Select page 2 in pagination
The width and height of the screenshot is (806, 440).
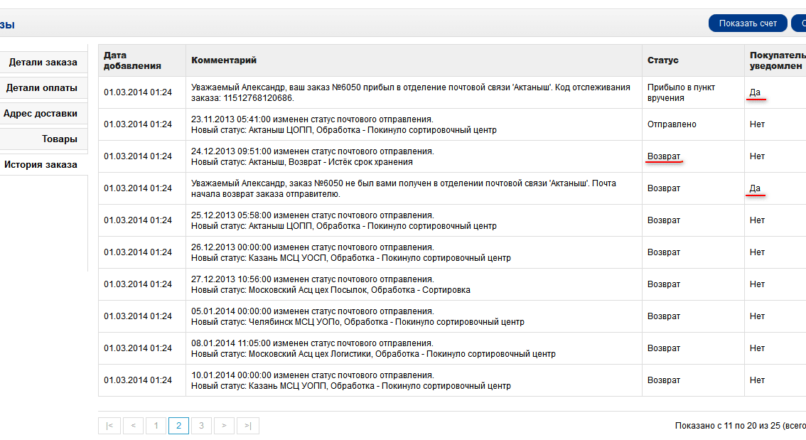tap(178, 426)
